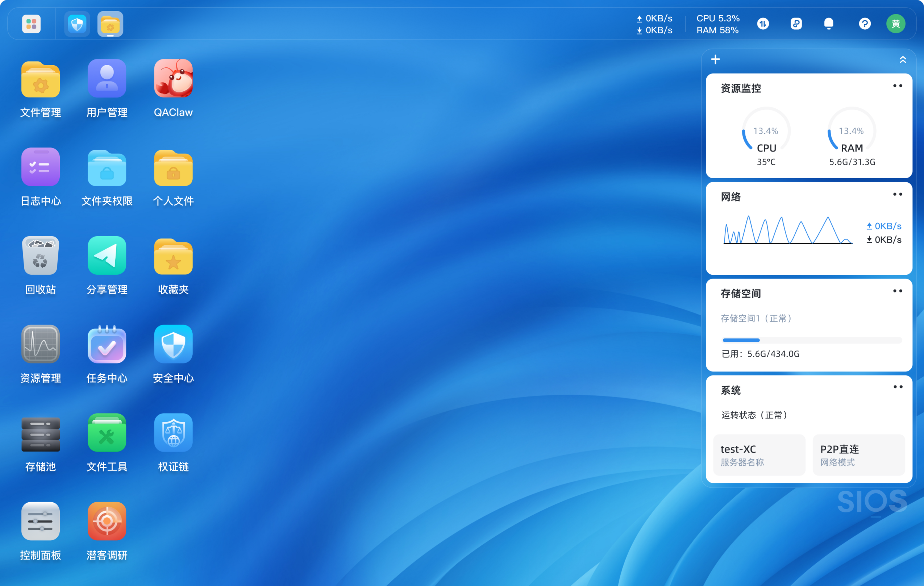Click the link icon in top bar

796,24
